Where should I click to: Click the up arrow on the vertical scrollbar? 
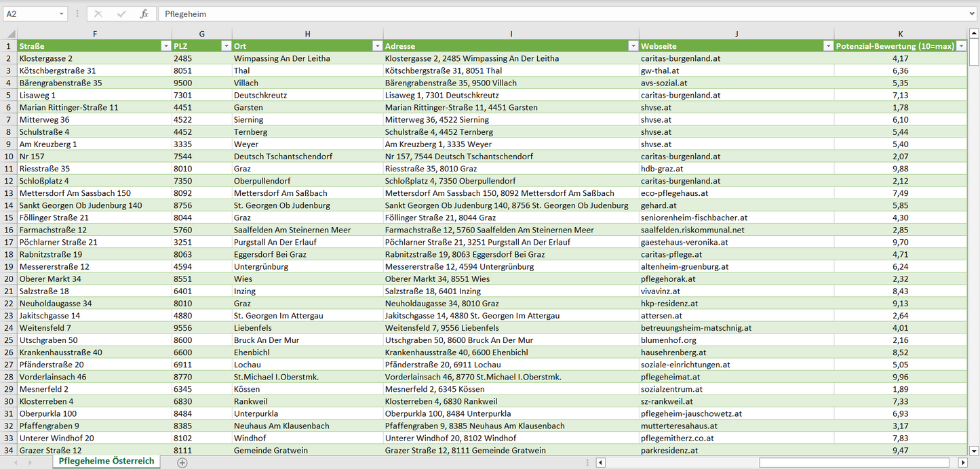tap(974, 32)
